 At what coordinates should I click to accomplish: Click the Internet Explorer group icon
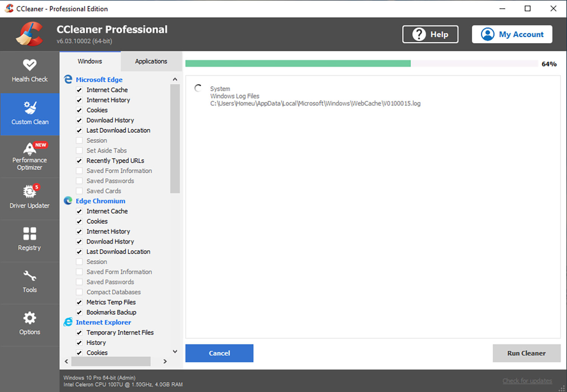[x=68, y=322]
